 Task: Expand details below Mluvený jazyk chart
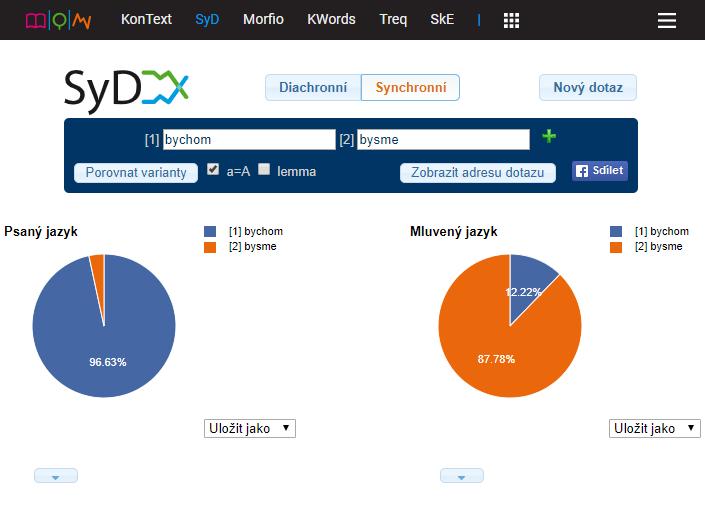click(462, 476)
